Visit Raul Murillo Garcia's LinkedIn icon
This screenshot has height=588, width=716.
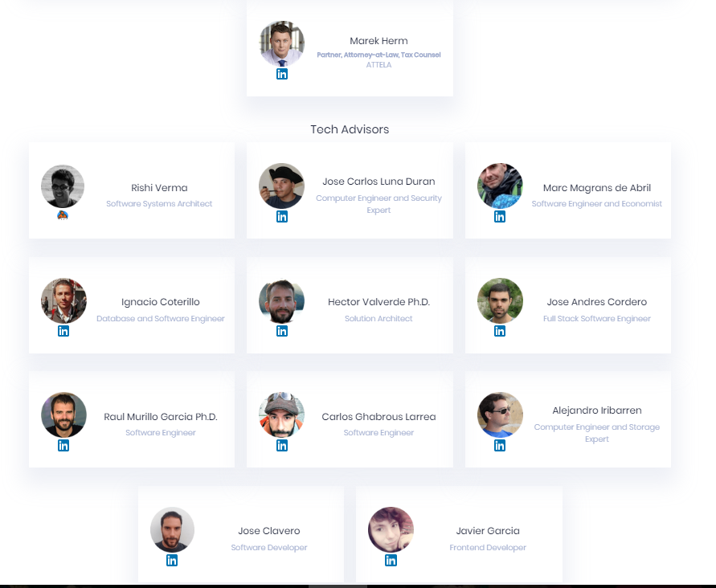(x=63, y=446)
